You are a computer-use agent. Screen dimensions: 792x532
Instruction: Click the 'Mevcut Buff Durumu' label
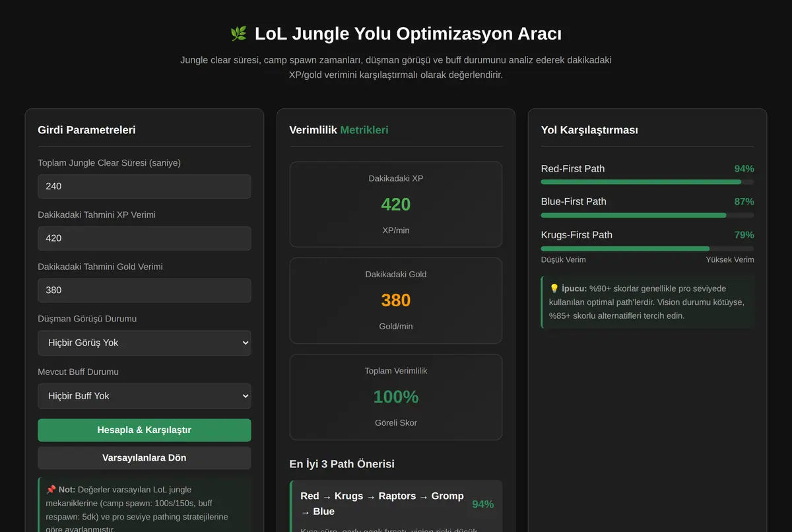[x=79, y=372]
